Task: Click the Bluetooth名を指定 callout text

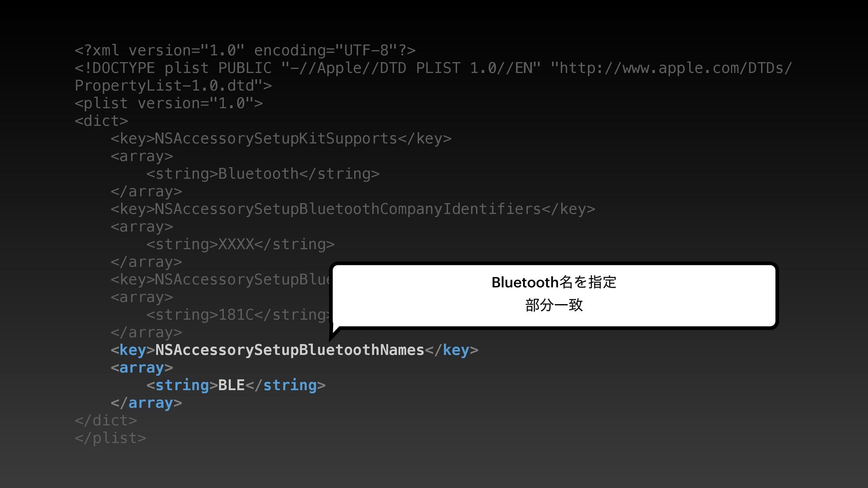Action: pos(554,282)
